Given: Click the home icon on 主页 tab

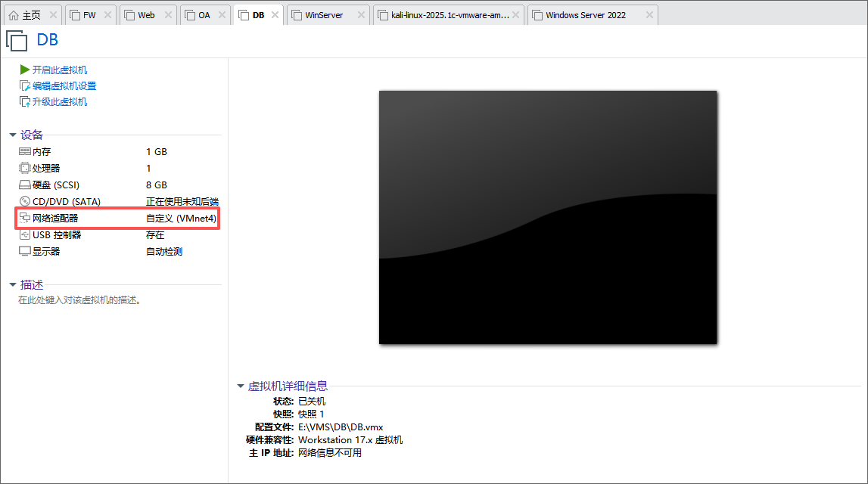Looking at the screenshot, I should pos(14,15).
